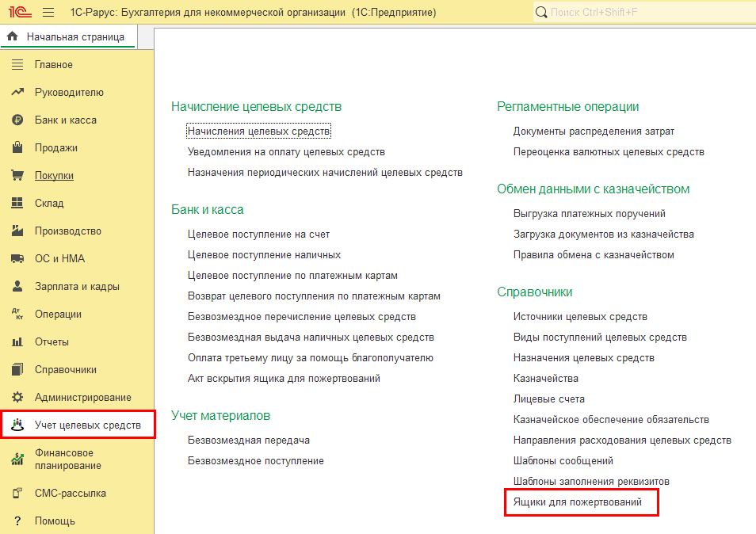Select Учет целевых средств in sidebar
The width and height of the screenshot is (756, 534).
[88, 425]
